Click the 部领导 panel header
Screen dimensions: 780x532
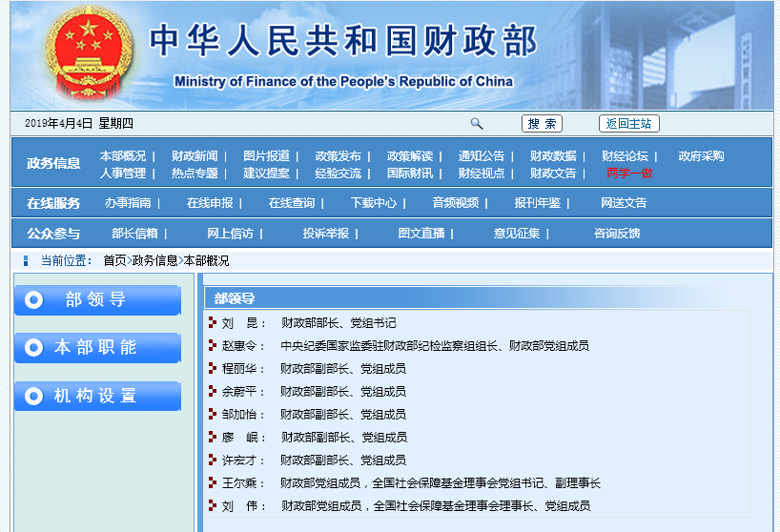point(235,298)
